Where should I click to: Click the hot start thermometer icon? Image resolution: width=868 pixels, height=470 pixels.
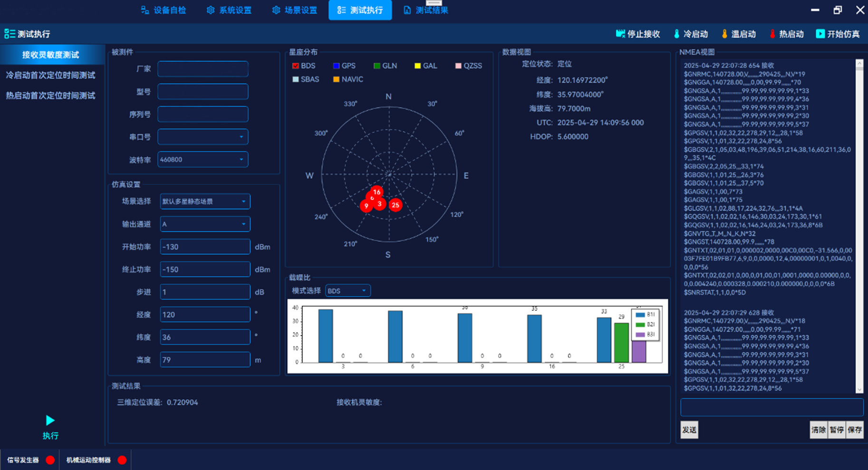click(x=772, y=34)
